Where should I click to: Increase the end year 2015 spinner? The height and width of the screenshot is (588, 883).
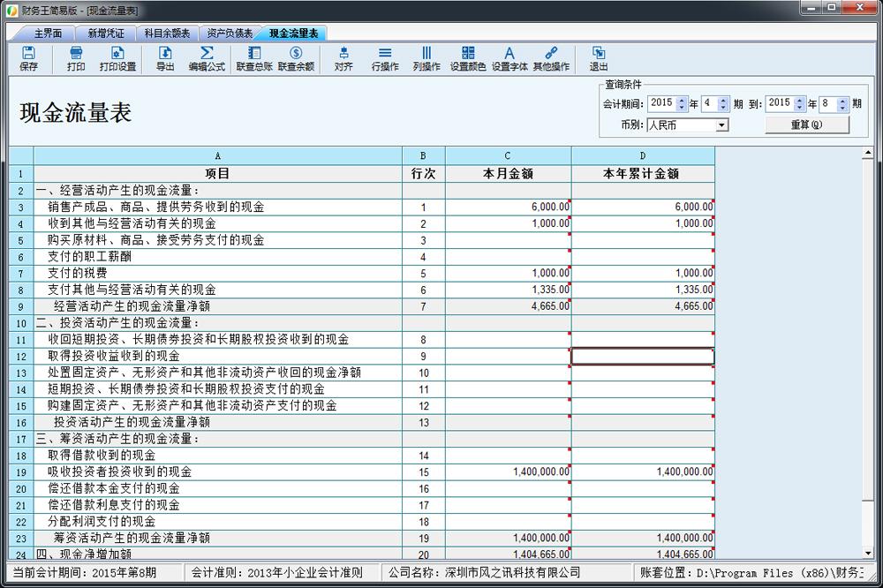tap(800, 101)
